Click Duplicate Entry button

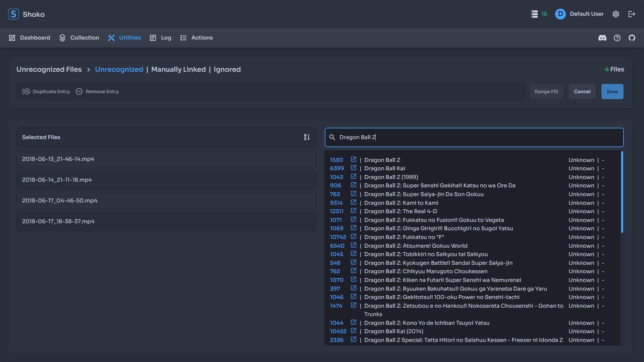(x=46, y=92)
